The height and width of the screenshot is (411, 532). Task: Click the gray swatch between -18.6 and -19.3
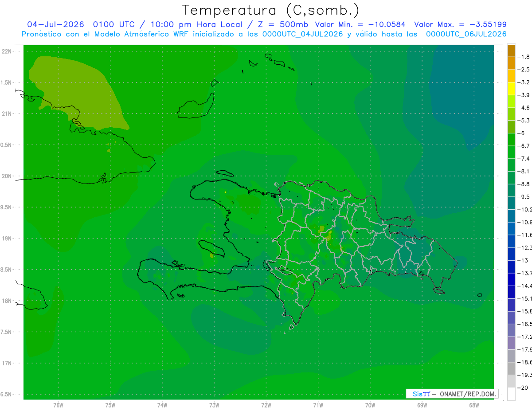(511, 369)
